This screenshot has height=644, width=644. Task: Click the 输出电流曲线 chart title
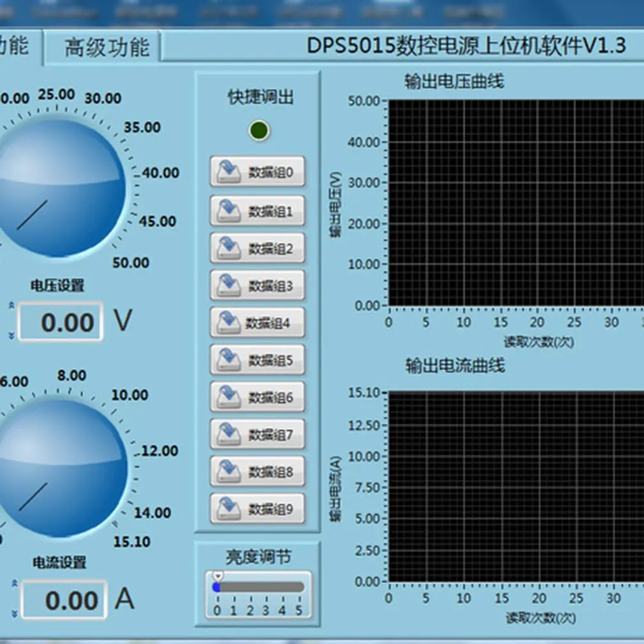(x=455, y=365)
